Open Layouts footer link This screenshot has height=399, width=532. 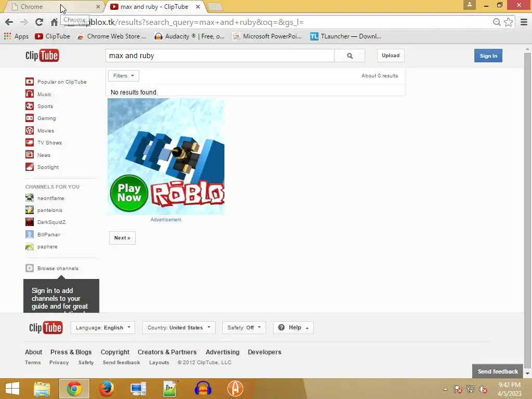pyautogui.click(x=159, y=362)
